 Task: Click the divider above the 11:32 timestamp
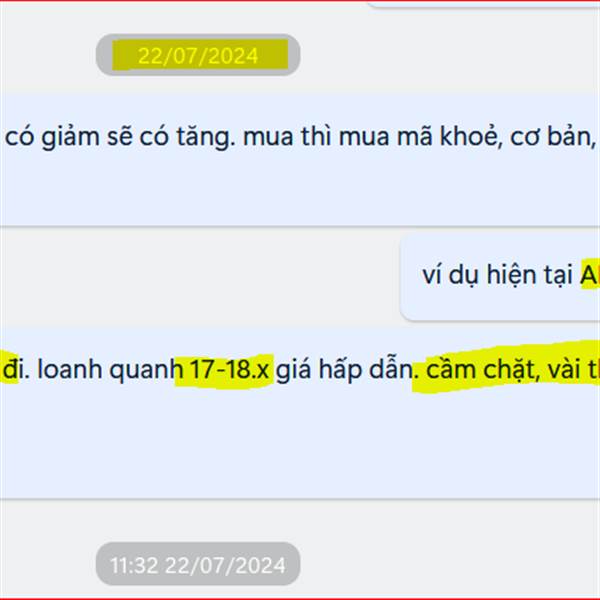300,499
